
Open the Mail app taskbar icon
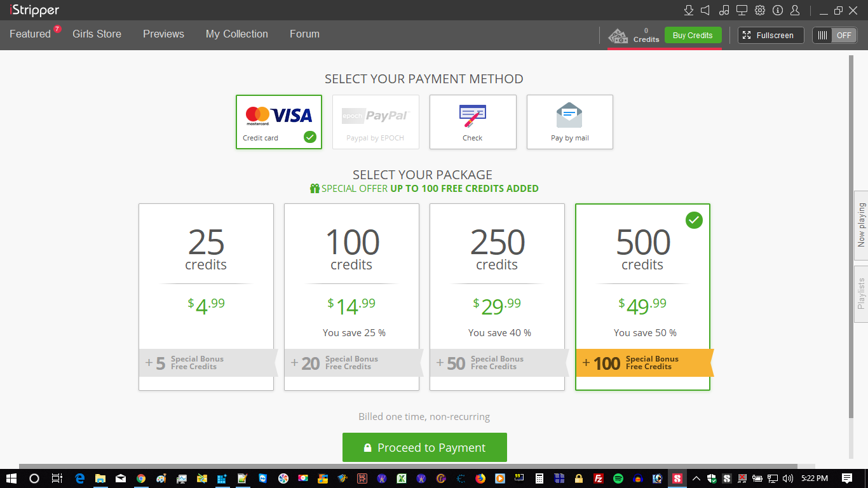point(121,478)
